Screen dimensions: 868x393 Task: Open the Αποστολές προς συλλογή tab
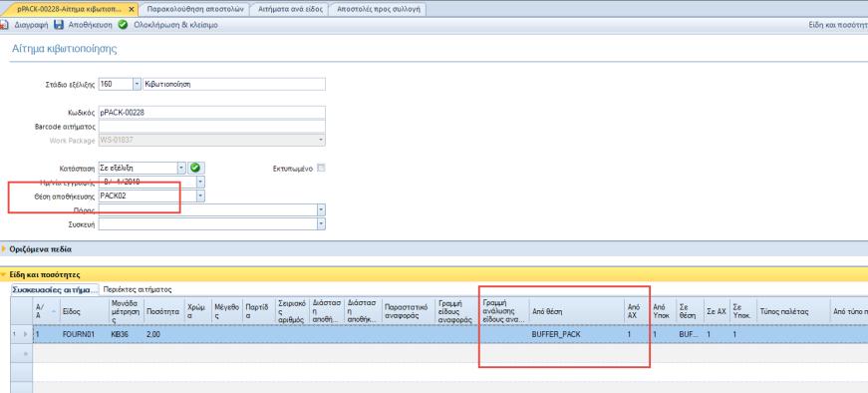[379, 9]
